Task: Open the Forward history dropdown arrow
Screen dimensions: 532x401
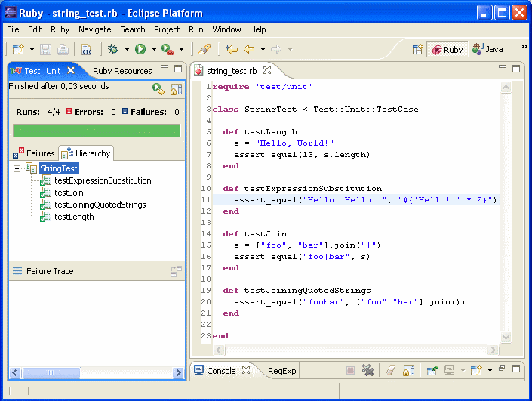Action: [290, 50]
